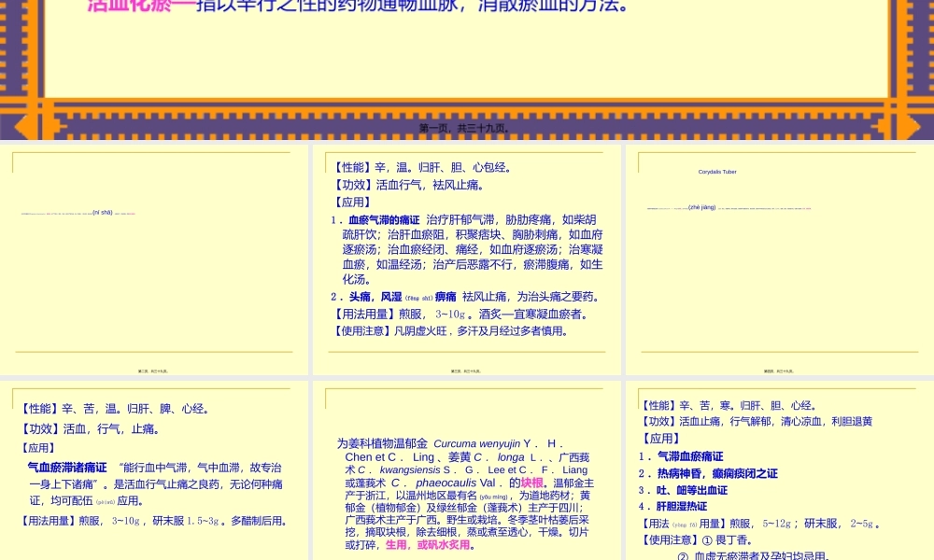Screen dimensions: 934x560
Task: Click the title text 活血化瘀 on first slide
Action: click(112, 4)
